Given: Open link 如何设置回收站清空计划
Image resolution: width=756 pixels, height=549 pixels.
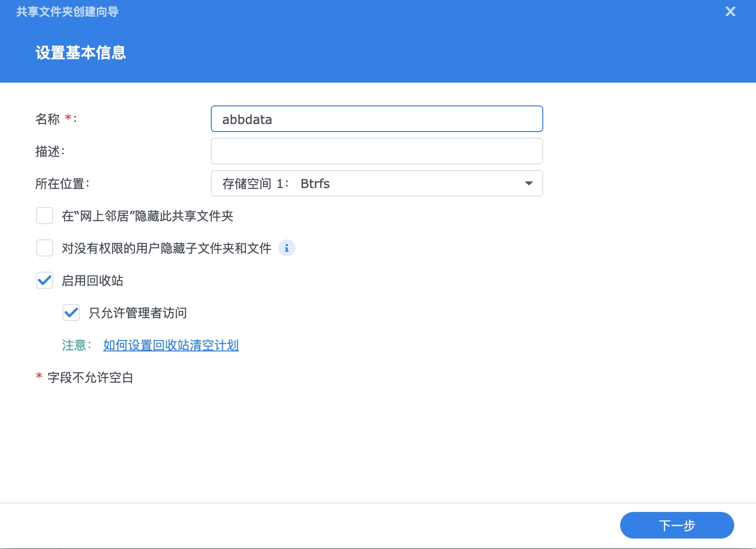Looking at the screenshot, I should point(171,345).
